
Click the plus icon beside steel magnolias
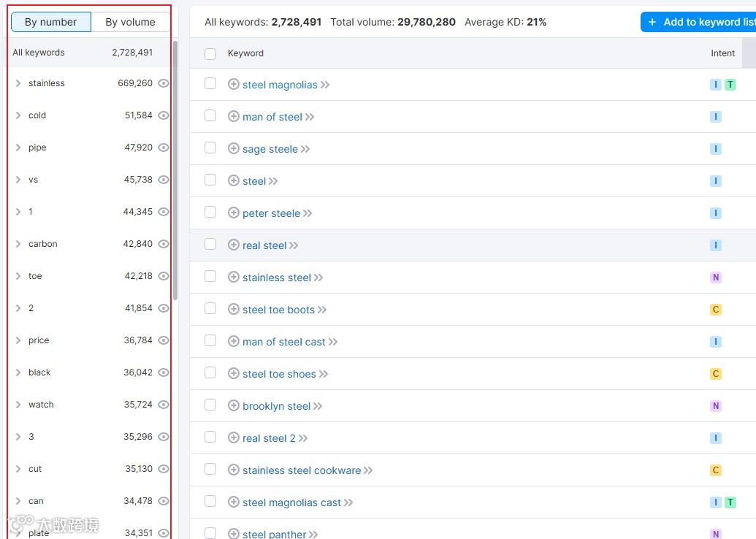point(234,85)
